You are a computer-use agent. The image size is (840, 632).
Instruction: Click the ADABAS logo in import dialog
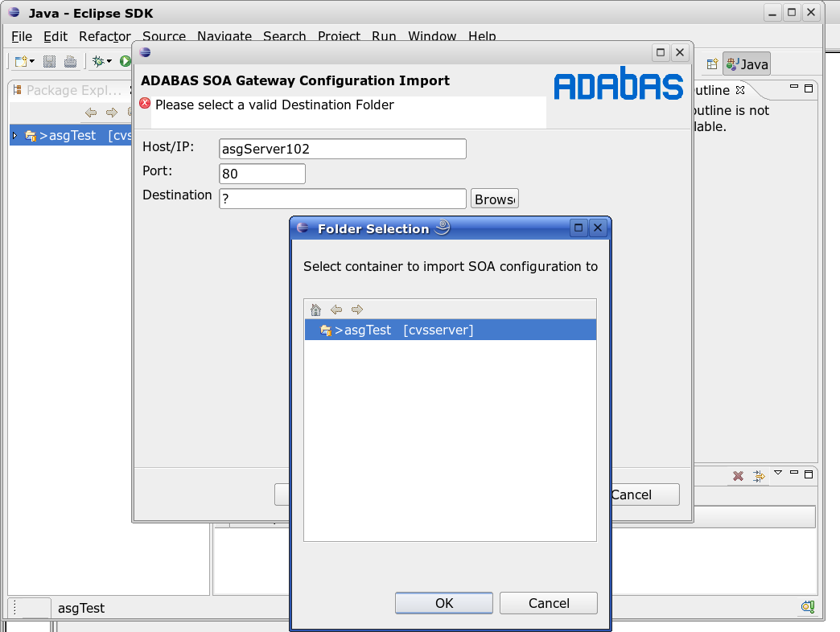click(618, 84)
